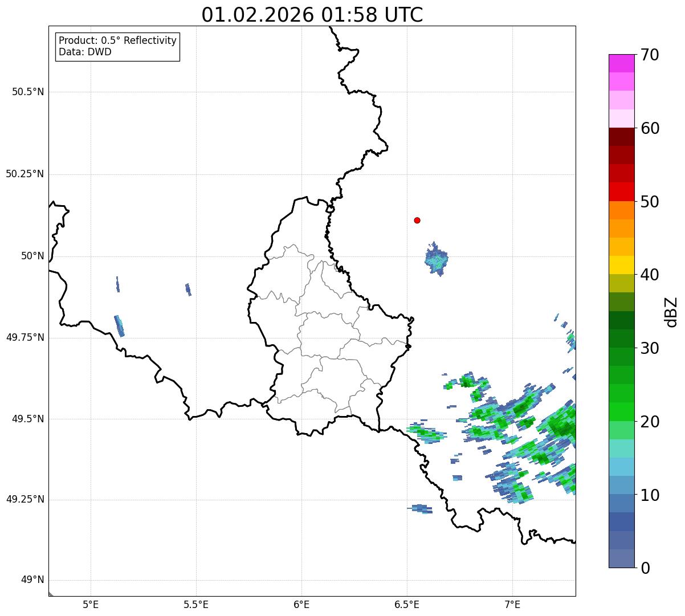Click the blue echo near 49.25°N, 6.5°E

click(x=420, y=508)
